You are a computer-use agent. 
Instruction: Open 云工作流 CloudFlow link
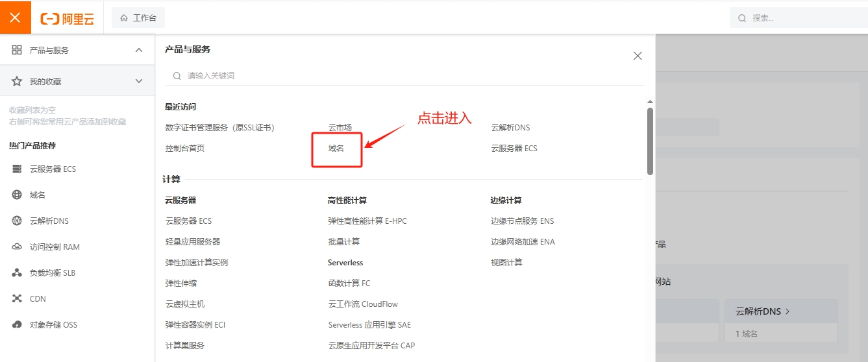tap(363, 304)
